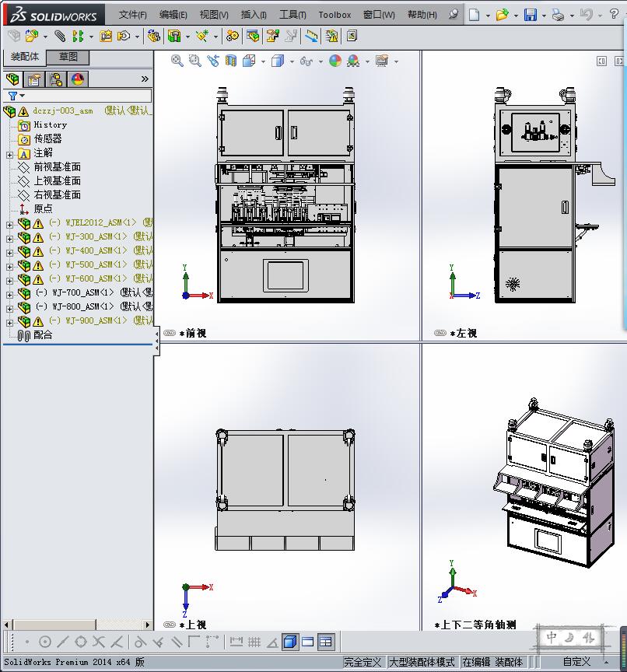Click the Save disk button
This screenshot has height=672, width=627.
click(x=530, y=15)
